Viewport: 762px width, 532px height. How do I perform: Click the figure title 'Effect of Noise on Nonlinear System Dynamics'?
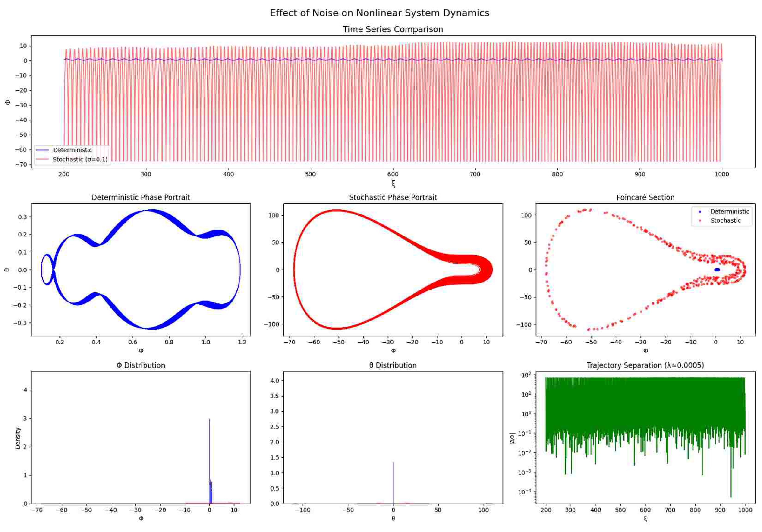coord(379,13)
